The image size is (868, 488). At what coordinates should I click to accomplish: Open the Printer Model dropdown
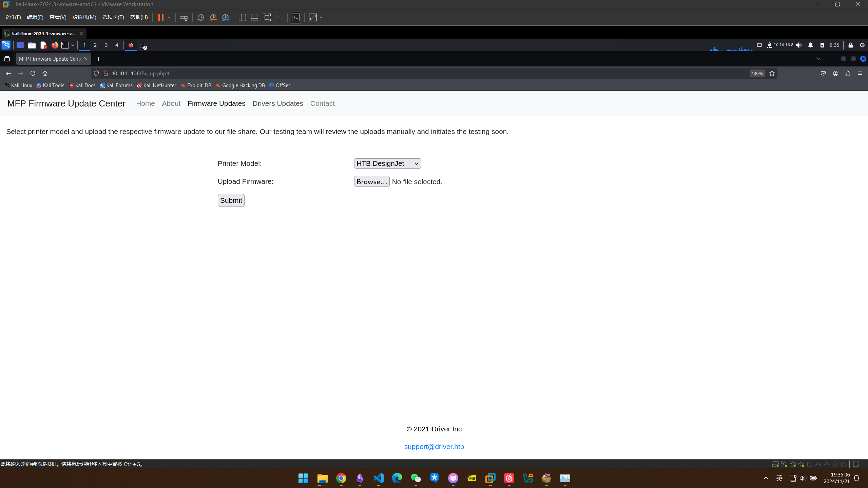click(387, 163)
